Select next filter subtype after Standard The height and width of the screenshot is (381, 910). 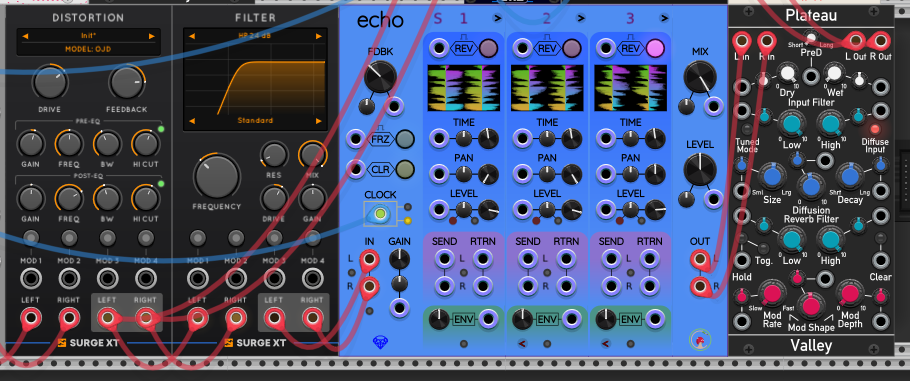[x=319, y=121]
